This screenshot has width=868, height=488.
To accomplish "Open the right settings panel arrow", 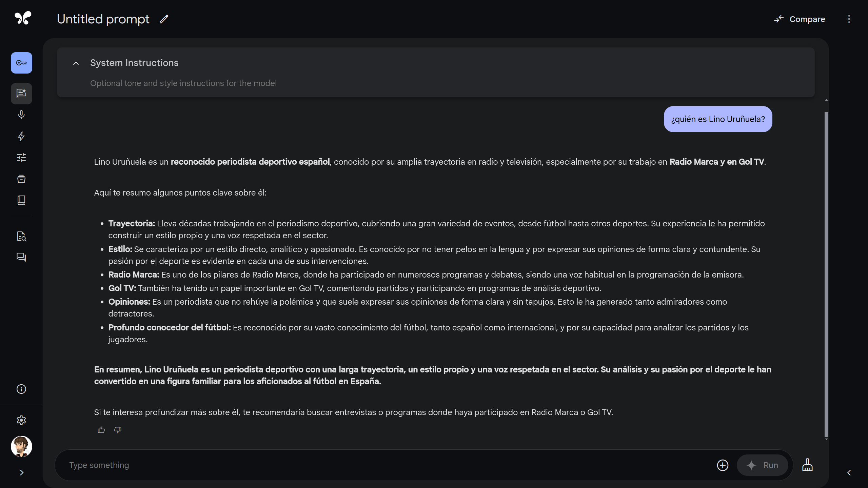I will click(x=849, y=473).
